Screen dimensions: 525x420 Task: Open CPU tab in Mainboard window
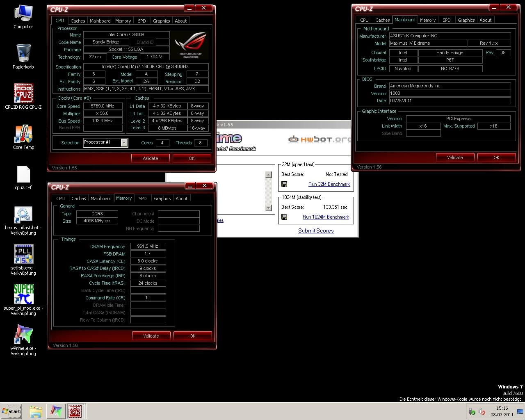pos(364,20)
